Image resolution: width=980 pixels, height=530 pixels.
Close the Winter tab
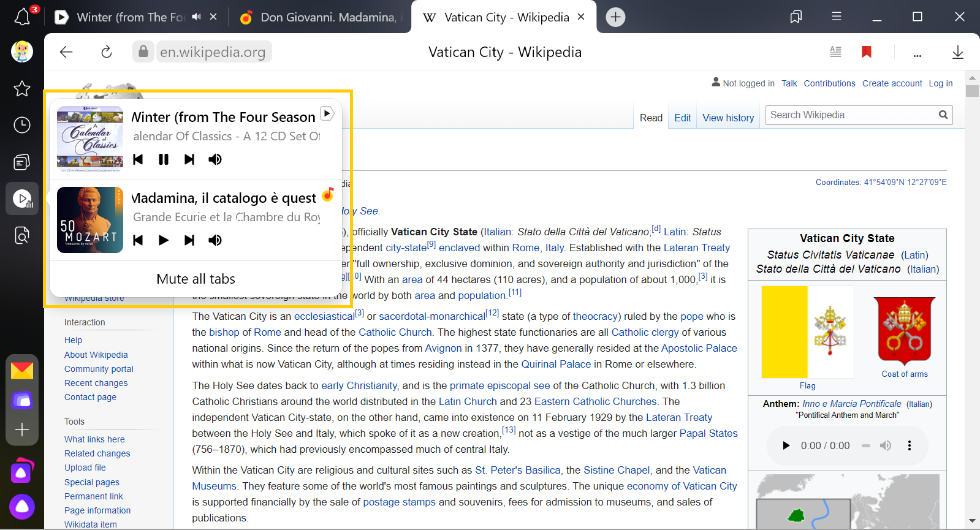pos(213,17)
